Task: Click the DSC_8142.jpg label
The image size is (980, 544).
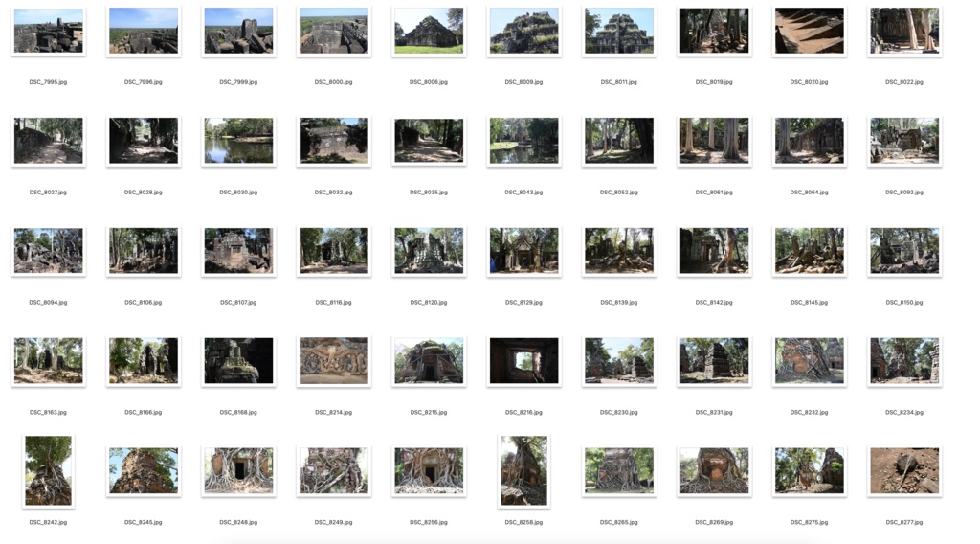Action: click(x=714, y=302)
